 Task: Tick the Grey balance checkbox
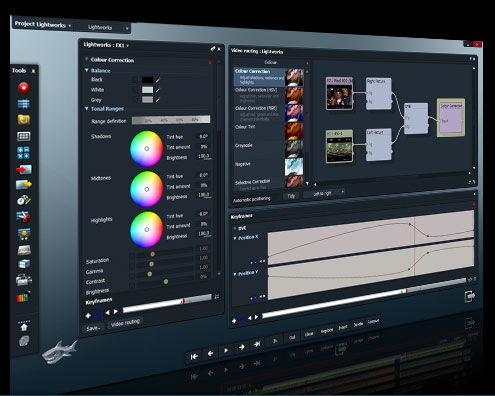135,99
